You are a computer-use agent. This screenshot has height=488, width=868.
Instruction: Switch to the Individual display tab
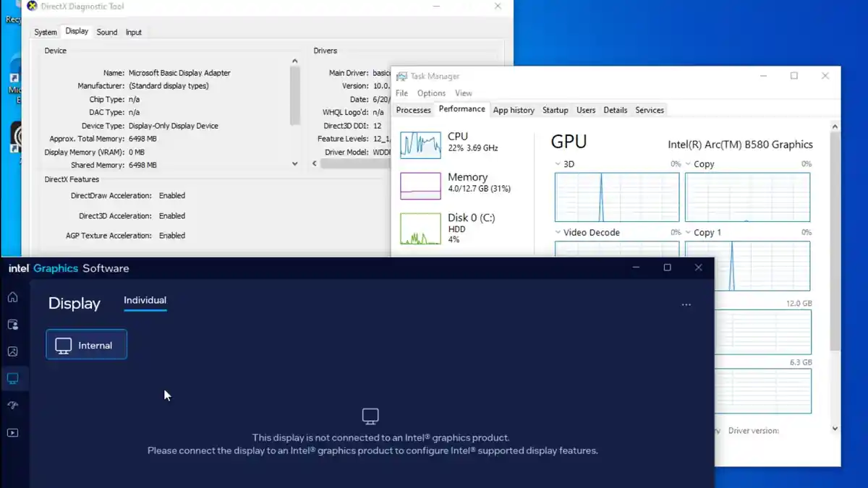(x=145, y=300)
